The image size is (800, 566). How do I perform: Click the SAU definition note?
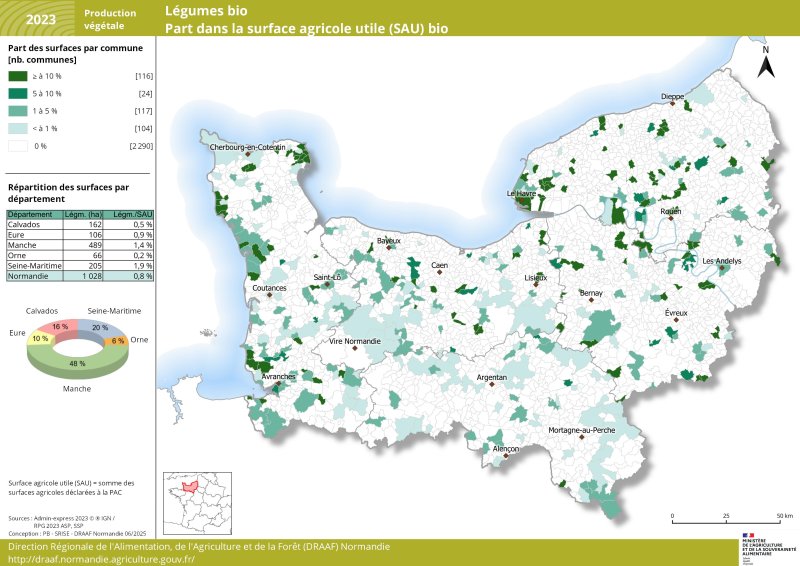point(71,487)
